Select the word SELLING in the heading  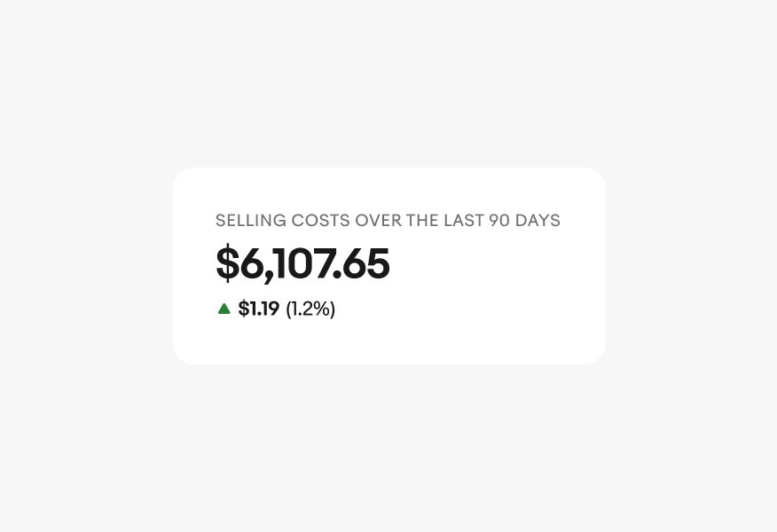251,220
